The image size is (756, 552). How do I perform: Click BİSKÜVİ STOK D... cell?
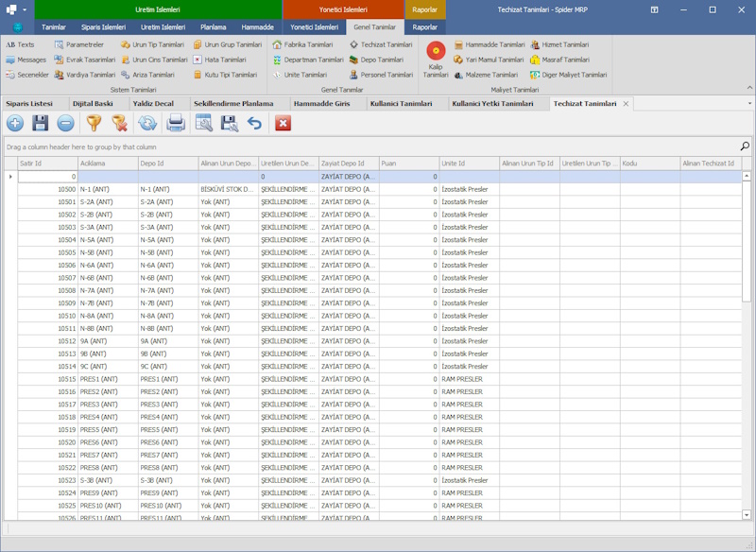click(x=228, y=189)
